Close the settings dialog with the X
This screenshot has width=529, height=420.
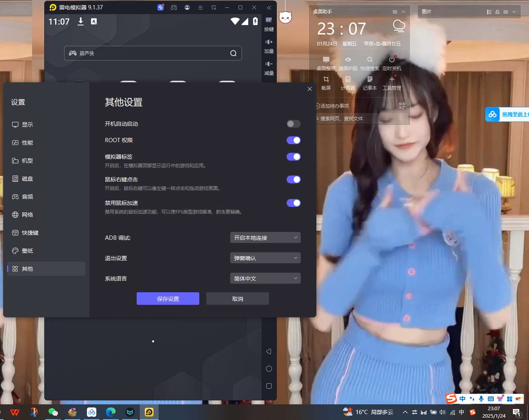[x=310, y=89]
